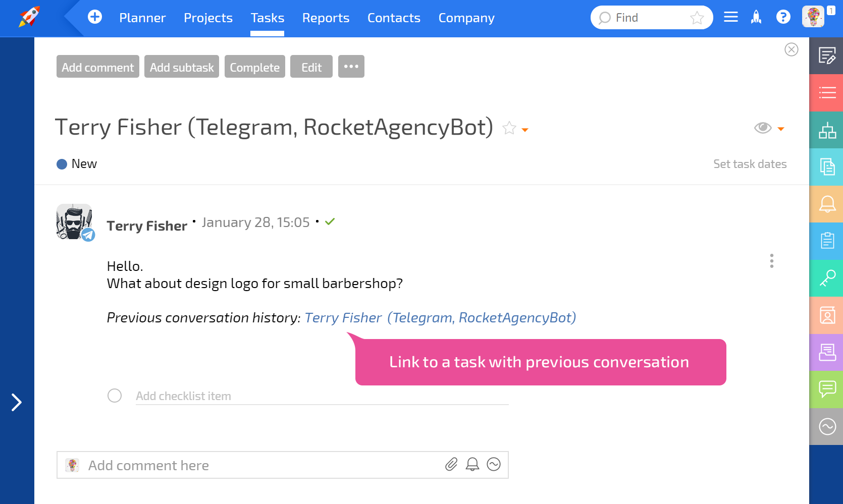Screen dimensions: 843x504
Task: Open the orange bell notifications sidebar icon
Action: coord(826,204)
